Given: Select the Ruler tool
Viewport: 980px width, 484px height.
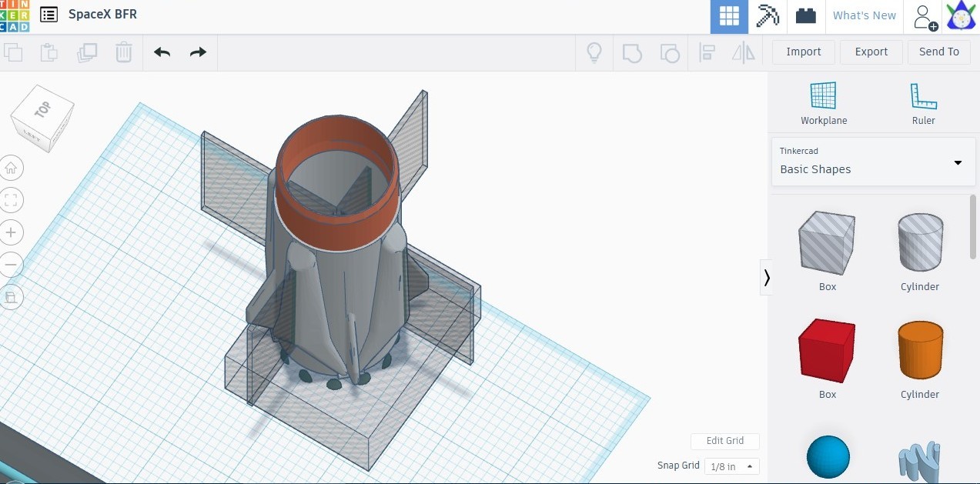Looking at the screenshot, I should [x=924, y=103].
